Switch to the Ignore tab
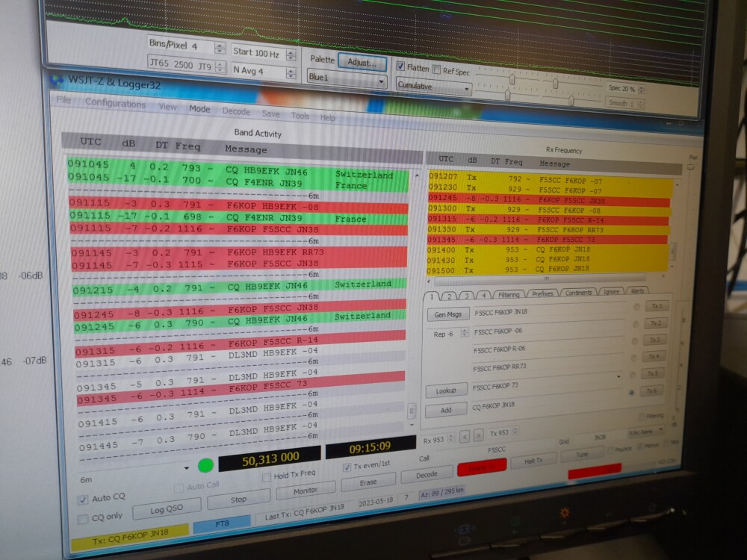 611,291
